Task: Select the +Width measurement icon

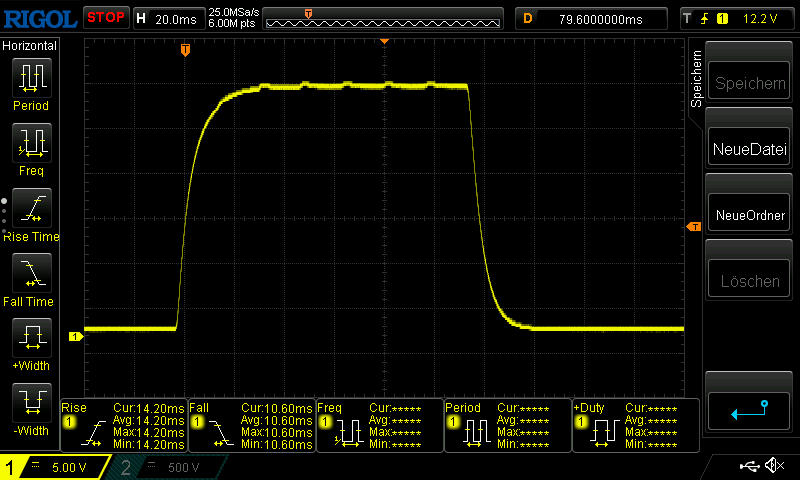Action: point(30,340)
